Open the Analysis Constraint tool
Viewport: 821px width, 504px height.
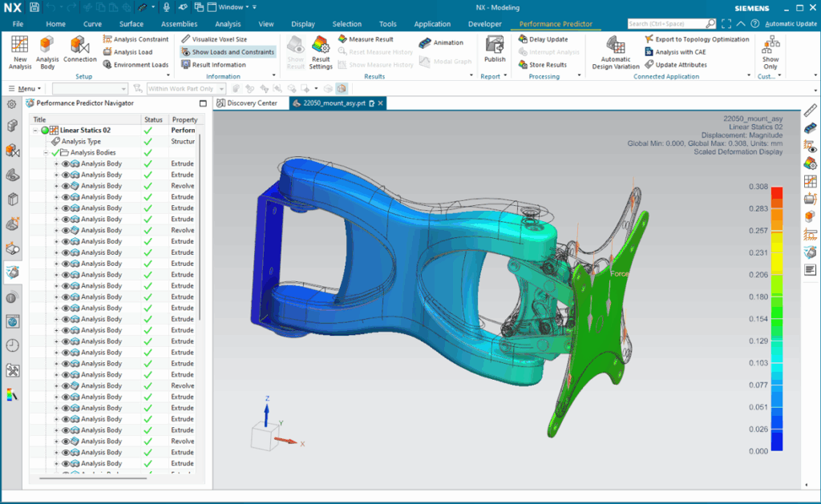pyautogui.click(x=135, y=38)
